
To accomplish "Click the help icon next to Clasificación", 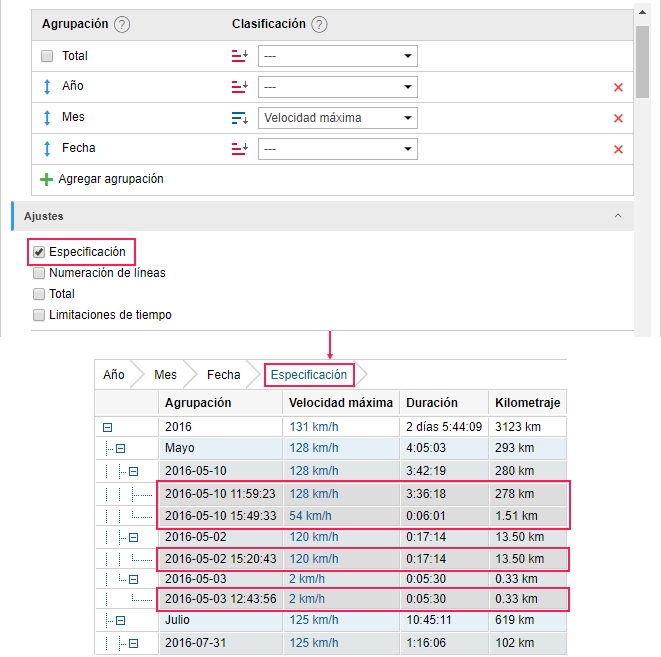I will [319, 24].
